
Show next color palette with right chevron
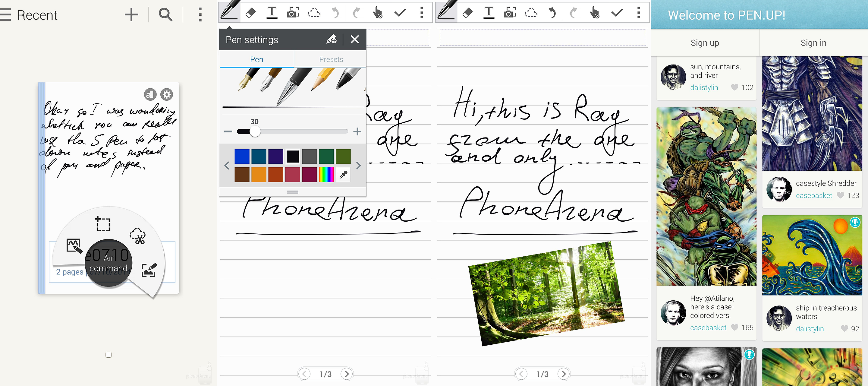(x=359, y=166)
